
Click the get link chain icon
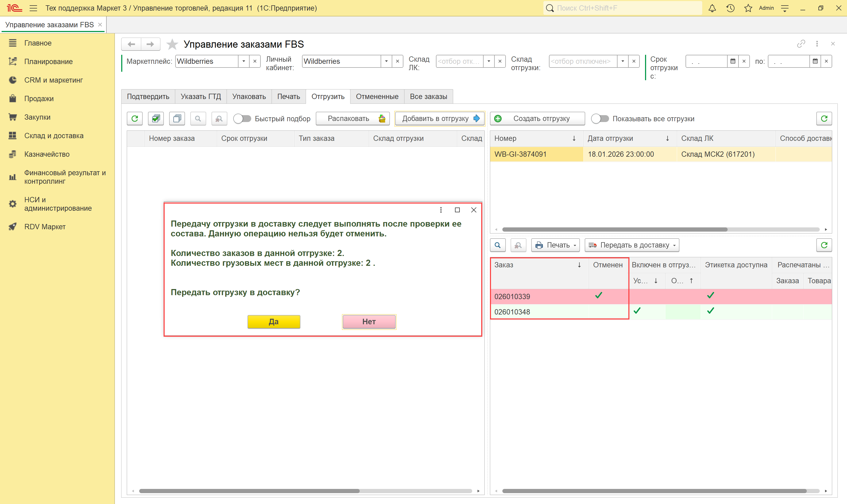(801, 44)
